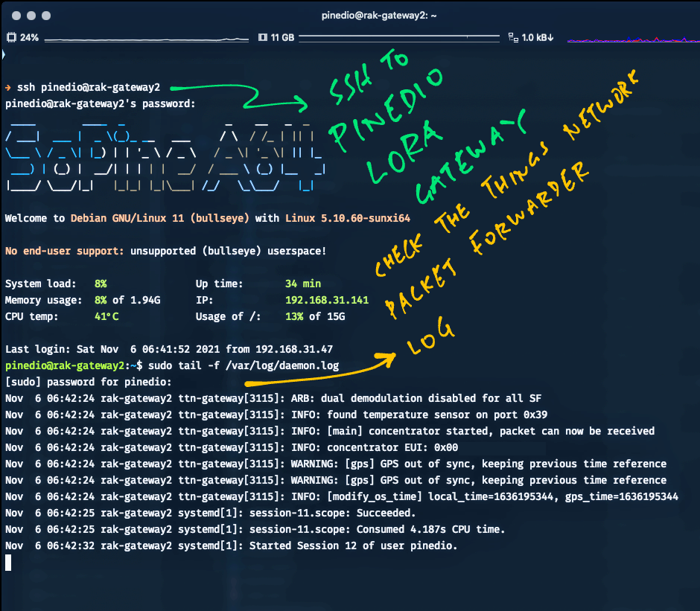Image resolution: width=700 pixels, height=611 pixels.
Task: Click the memory usage progress bar next to 11 GB
Action: pos(398,37)
